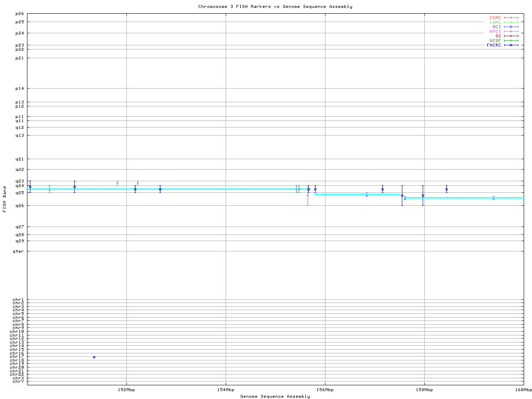
Task: Click the LANL green marker sample in legend
Action: (511, 22)
